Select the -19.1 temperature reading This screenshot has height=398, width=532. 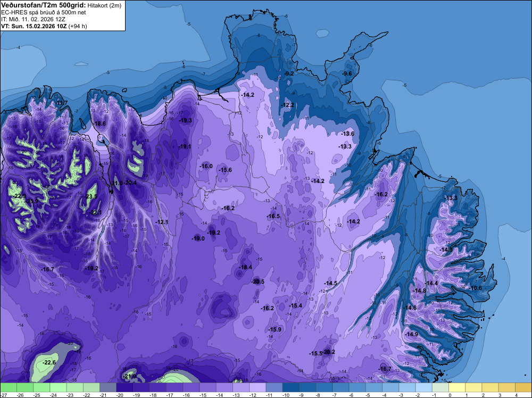pyautogui.click(x=185, y=146)
